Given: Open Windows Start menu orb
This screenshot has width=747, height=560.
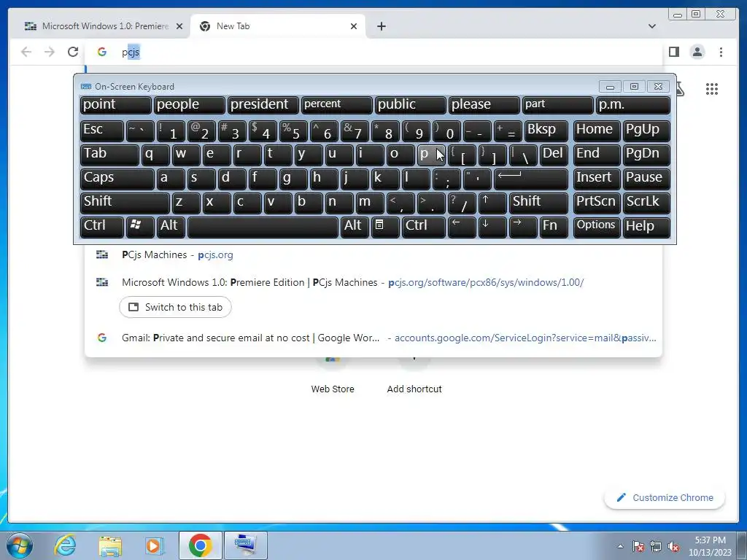Looking at the screenshot, I should coord(20,545).
